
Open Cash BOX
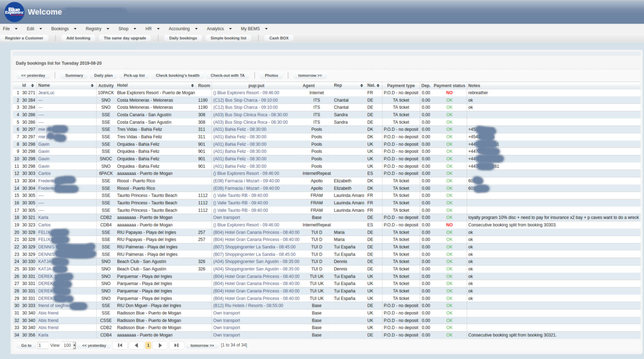click(279, 38)
